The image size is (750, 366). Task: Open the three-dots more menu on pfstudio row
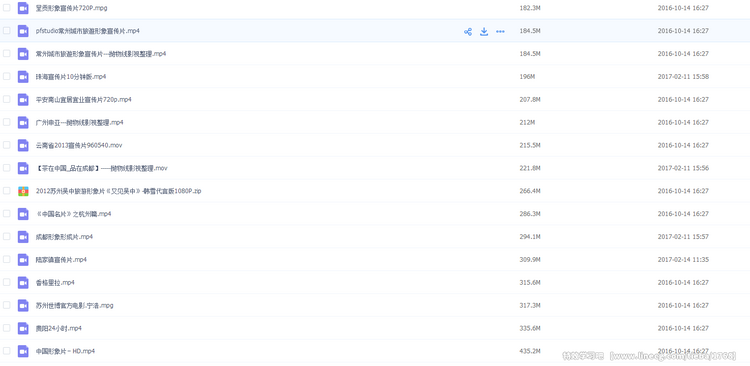click(500, 32)
